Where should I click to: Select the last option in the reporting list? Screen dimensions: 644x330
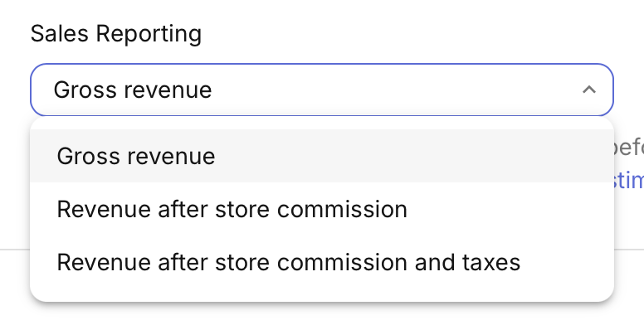pyautogui.click(x=322, y=262)
